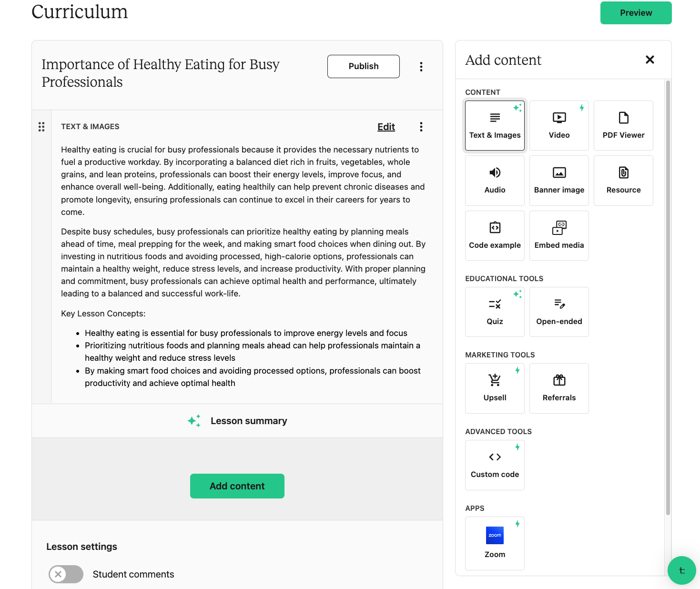
Task: Select the Referrals tile
Action: 559,388
